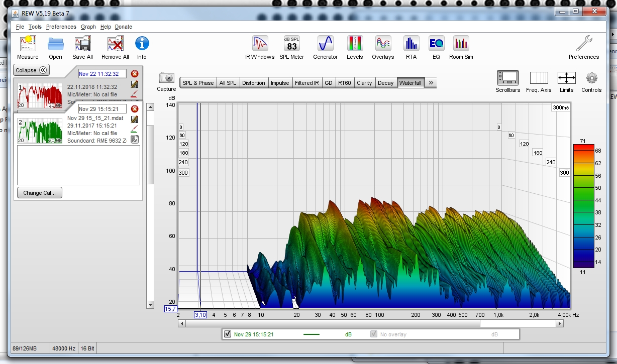Switch to the Distortion tab
Viewport: 617px width, 364px height.
(x=253, y=83)
